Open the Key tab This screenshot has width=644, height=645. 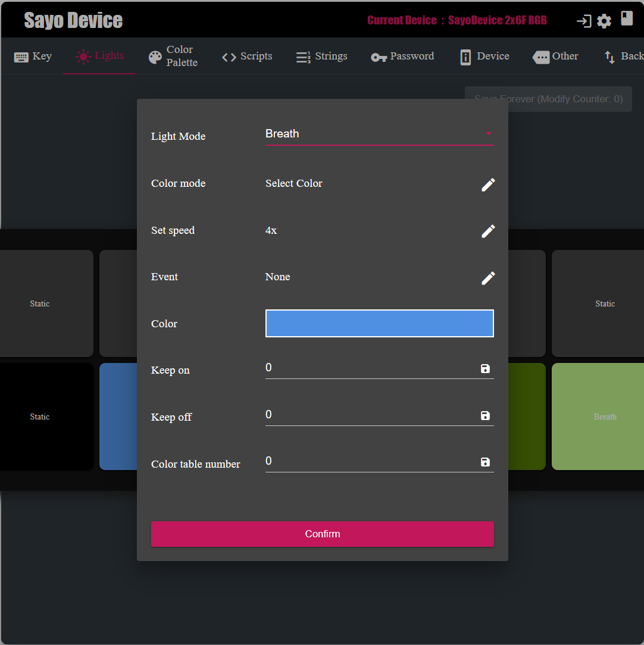click(x=33, y=57)
